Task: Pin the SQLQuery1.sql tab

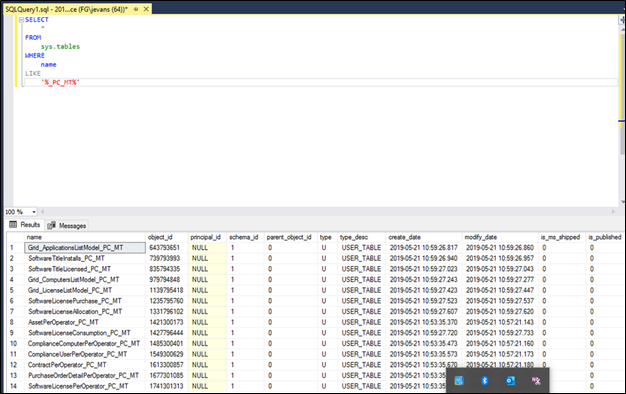Action: 136,9
